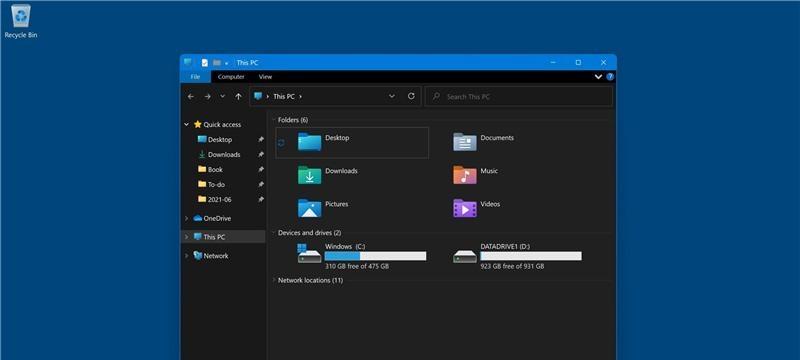Select Quick access in the navigation pane
The height and width of the screenshot is (360, 800).
[222, 124]
